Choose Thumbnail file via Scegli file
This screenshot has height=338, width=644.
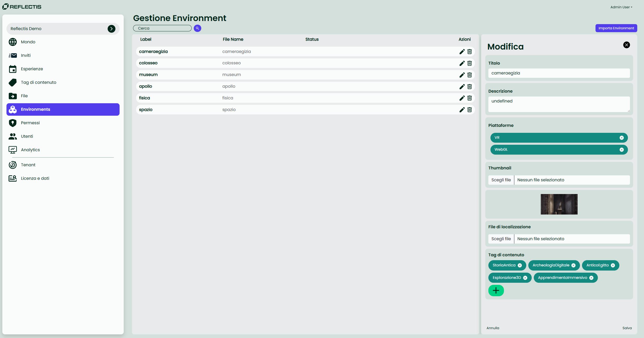click(501, 180)
